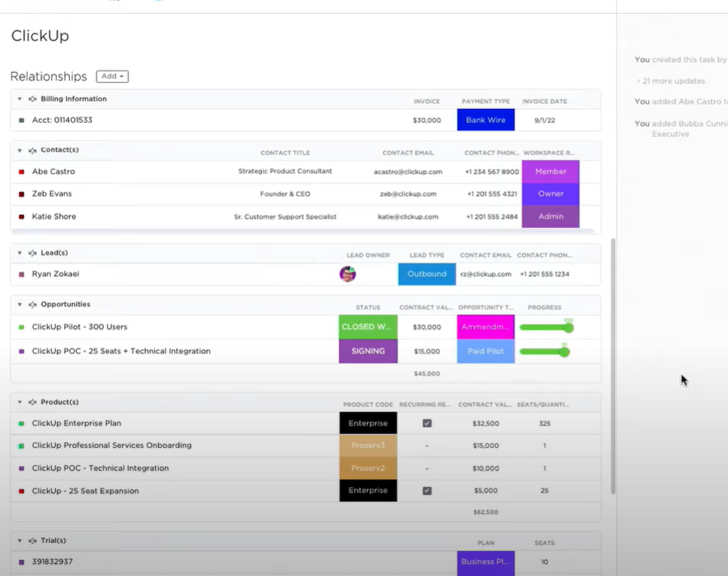Click the Proserv2 product code tag
The height and width of the screenshot is (576, 728).
[368, 468]
